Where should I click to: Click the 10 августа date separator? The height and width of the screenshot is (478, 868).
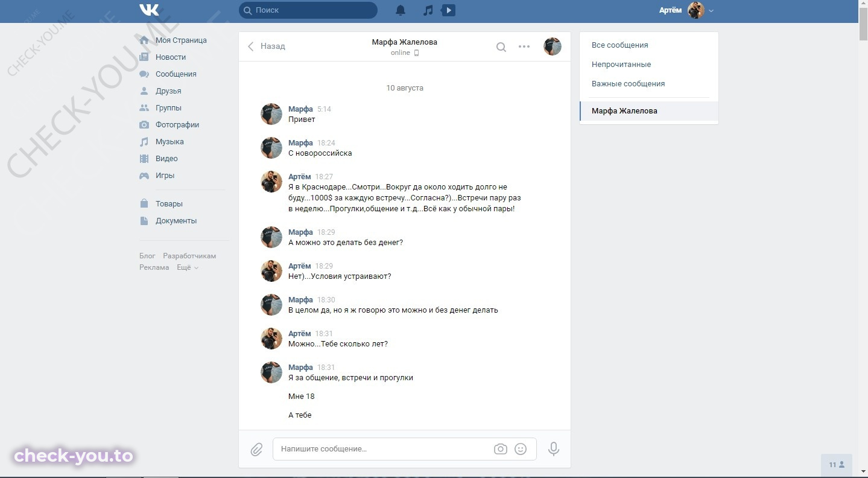pos(405,88)
